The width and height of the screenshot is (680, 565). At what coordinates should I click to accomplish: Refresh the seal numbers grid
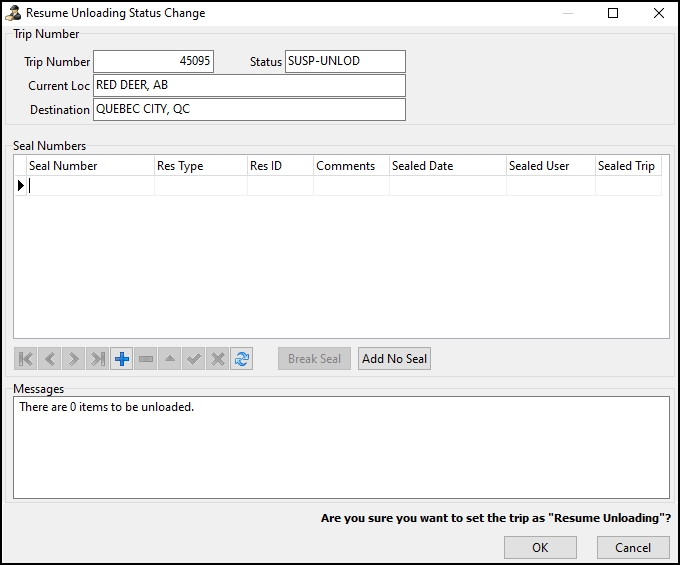tap(242, 359)
